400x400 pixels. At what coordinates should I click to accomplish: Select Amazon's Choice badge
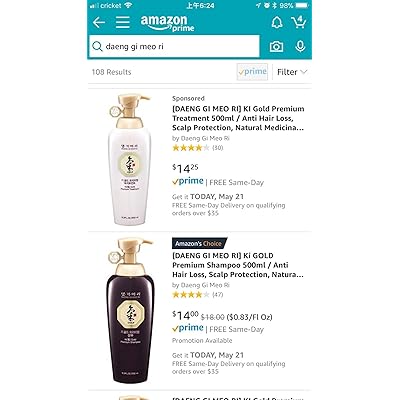click(199, 244)
